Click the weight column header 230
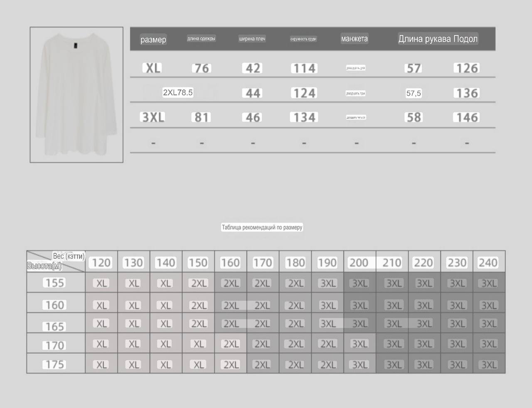Image resolution: width=532 pixels, height=408 pixels. click(457, 262)
